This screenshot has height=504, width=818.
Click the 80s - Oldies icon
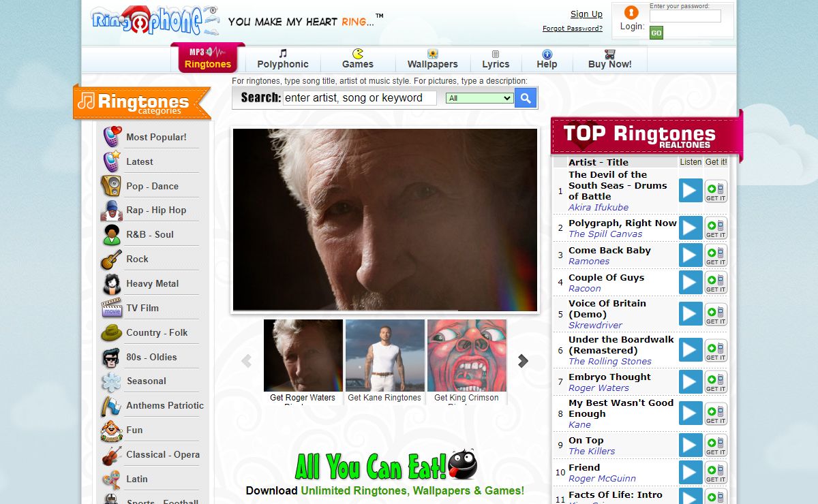point(111,357)
